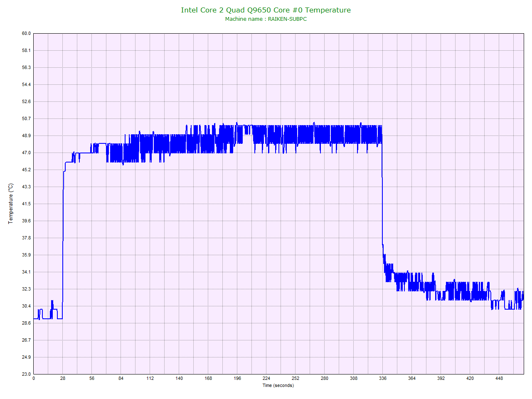The image size is (532, 399).
Task: Click the 52.6 y-axis value
Action: pyautogui.click(x=26, y=101)
